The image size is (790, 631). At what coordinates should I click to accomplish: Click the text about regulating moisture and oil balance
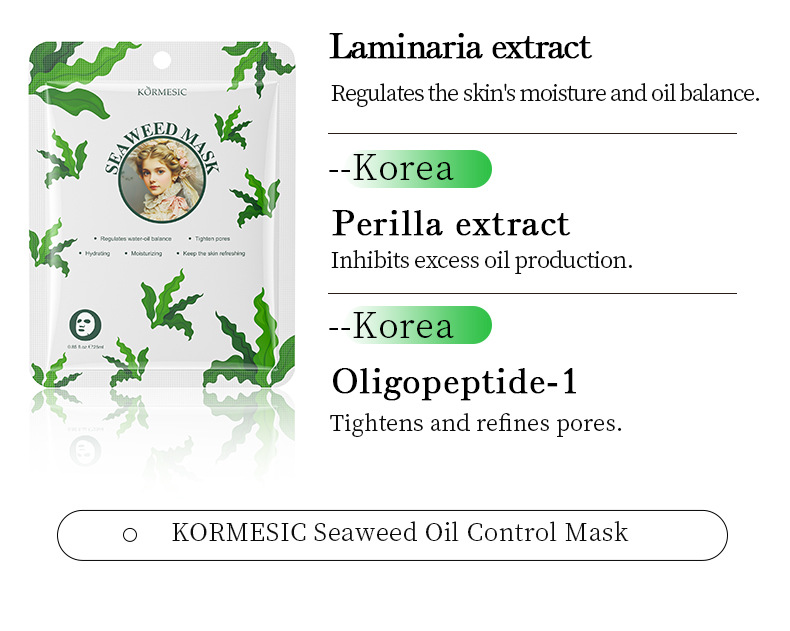545,94
